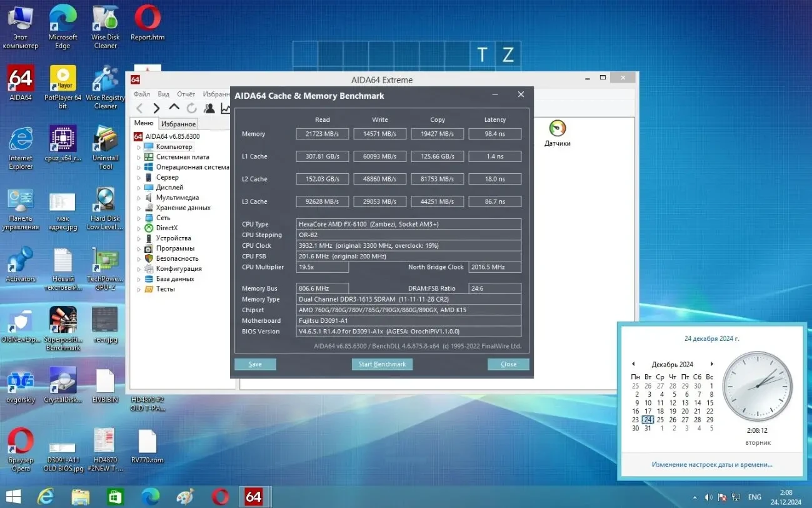Viewport: 812px width, 508px height.
Task: Launch Opera from the taskbar
Action: click(219, 496)
